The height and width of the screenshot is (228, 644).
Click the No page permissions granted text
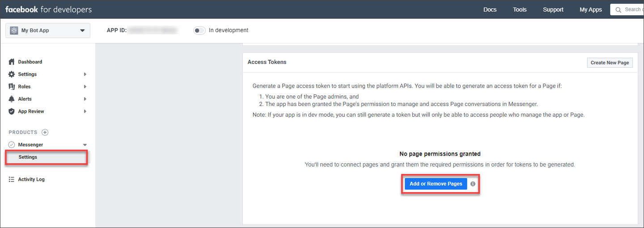click(440, 154)
